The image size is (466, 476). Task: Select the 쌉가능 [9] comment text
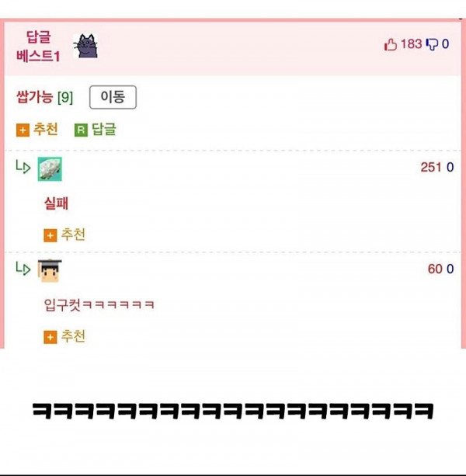(44, 97)
